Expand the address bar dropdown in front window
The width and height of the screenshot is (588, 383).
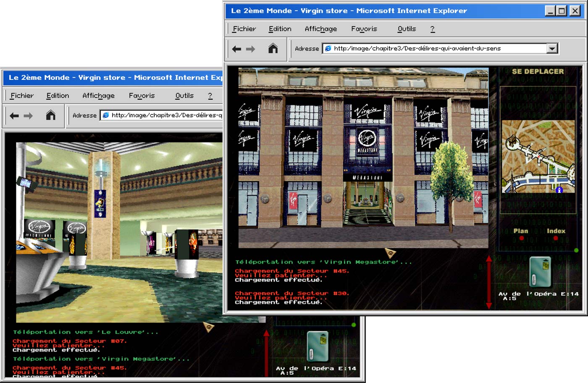pyautogui.click(x=552, y=49)
